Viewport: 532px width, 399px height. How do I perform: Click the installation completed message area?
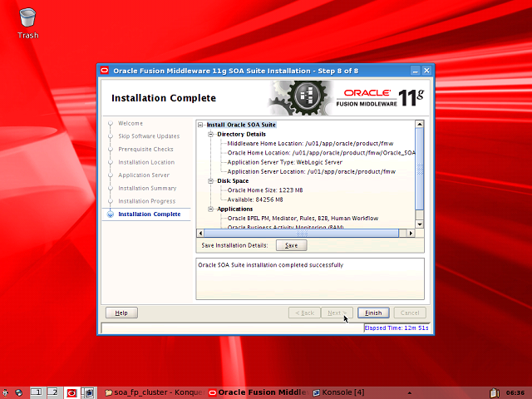pos(310,279)
